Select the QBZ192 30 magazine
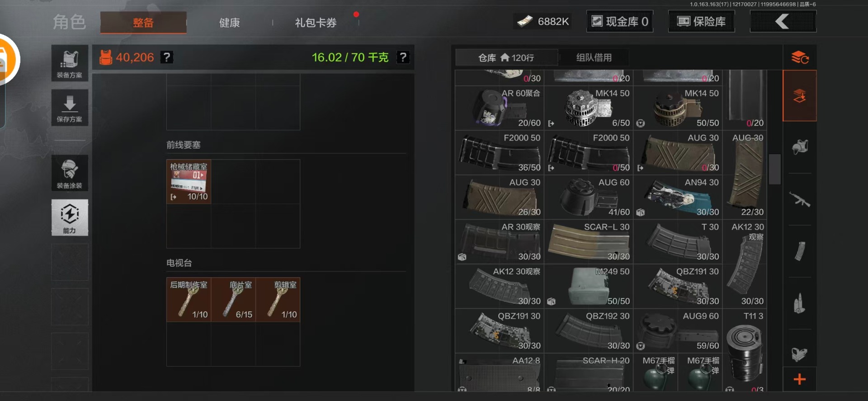The height and width of the screenshot is (401, 868). [589, 331]
